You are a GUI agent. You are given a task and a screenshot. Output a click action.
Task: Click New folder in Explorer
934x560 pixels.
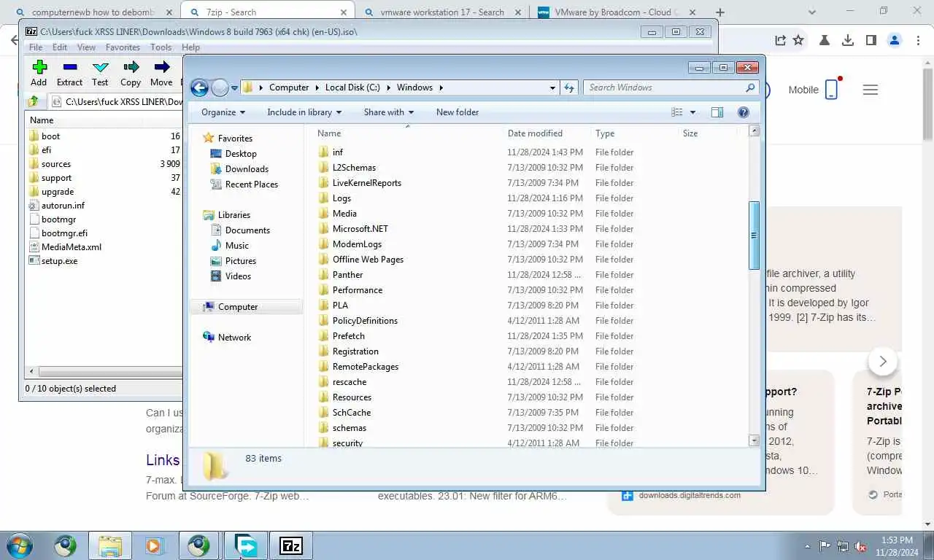point(458,112)
